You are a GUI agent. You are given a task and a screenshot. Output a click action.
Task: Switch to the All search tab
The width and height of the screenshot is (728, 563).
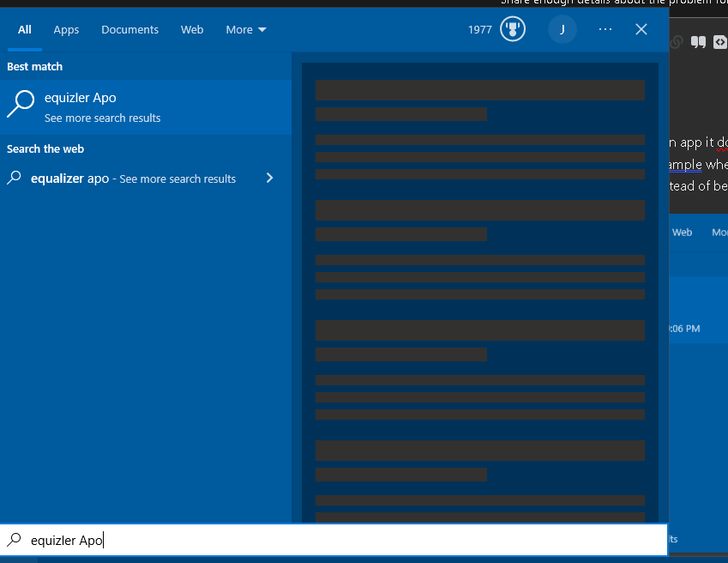click(25, 30)
